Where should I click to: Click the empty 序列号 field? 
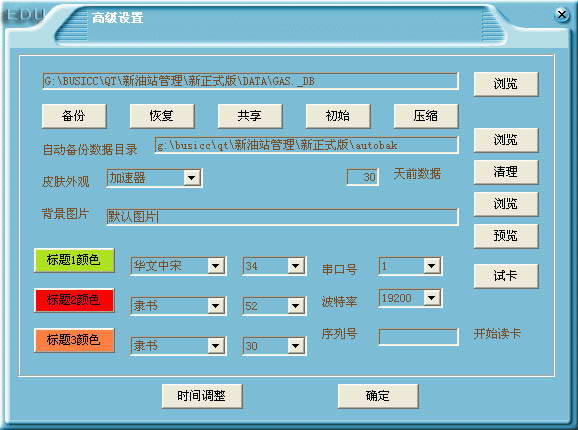point(419,337)
